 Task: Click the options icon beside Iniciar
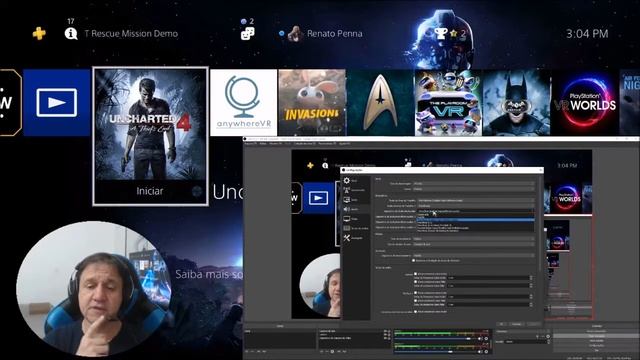(197, 191)
